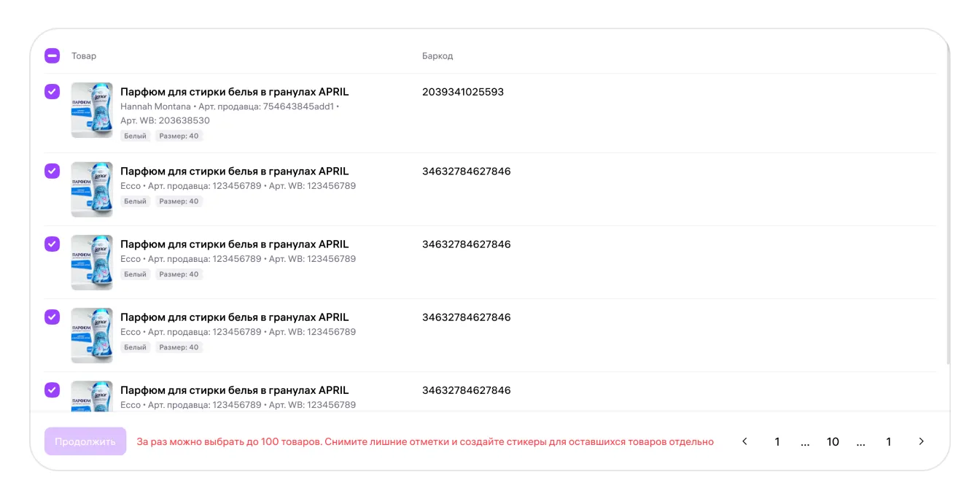Viewport: 980px width, 499px height.
Task: Uncheck the Hannah Montana product row
Action: point(52,92)
